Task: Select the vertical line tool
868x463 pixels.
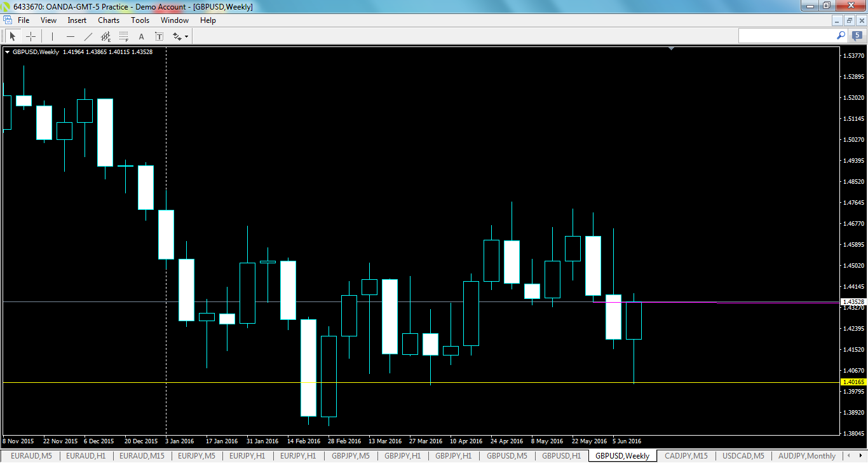Action: pyautogui.click(x=52, y=36)
